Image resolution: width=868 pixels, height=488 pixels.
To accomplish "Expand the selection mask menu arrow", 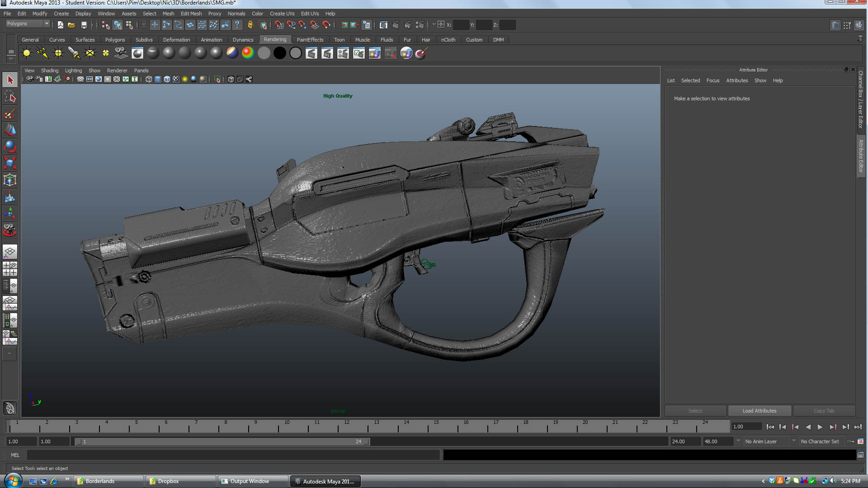I will click(144, 25).
